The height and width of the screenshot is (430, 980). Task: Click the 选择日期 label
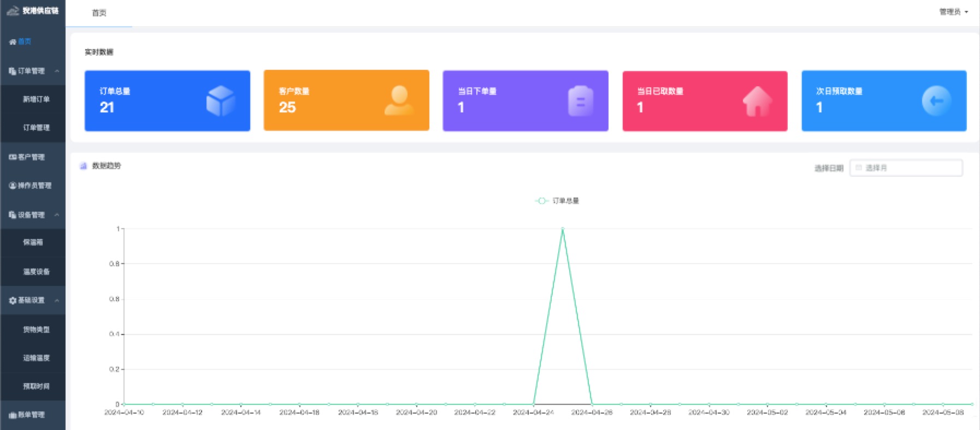[829, 168]
